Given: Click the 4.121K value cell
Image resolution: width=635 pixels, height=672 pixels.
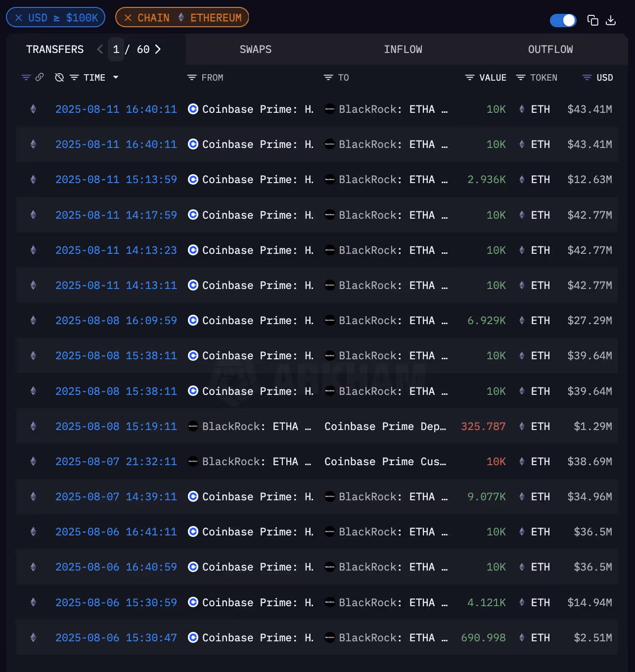Looking at the screenshot, I should [x=487, y=603].
